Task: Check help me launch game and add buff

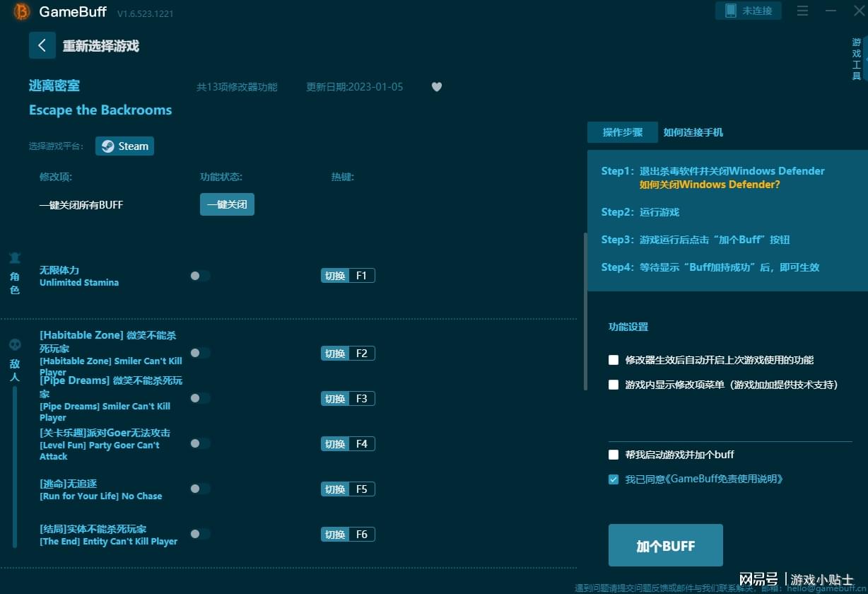Action: 614,455
